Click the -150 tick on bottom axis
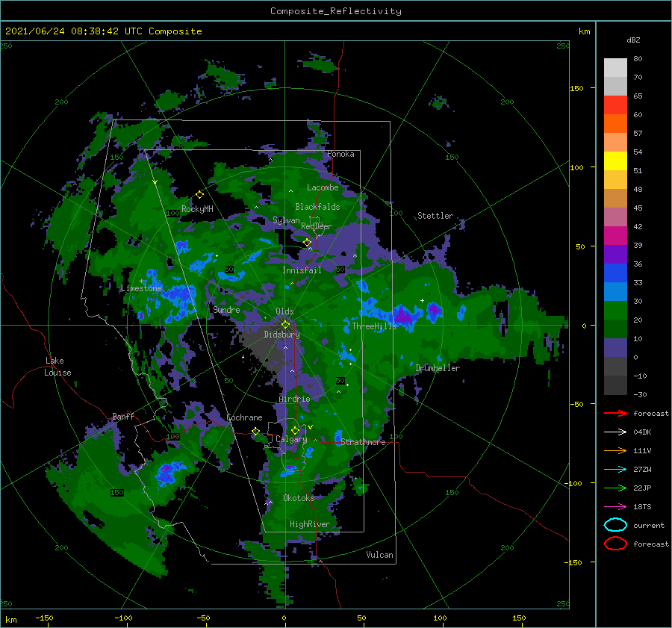The image size is (672, 628). (x=44, y=618)
